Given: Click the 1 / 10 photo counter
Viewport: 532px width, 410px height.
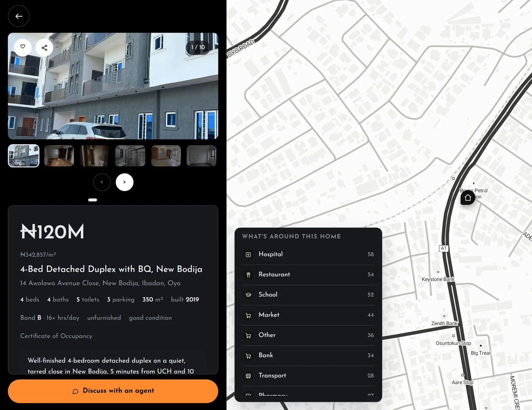Looking at the screenshot, I should [x=198, y=47].
